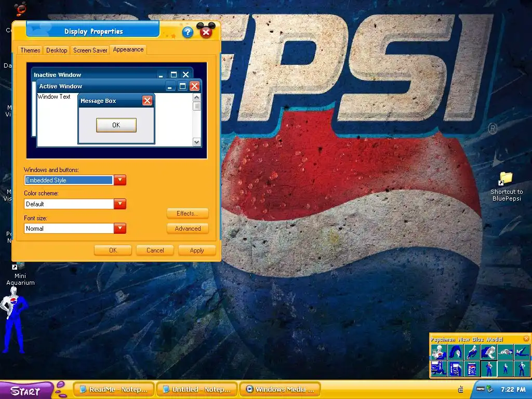Image resolution: width=532 pixels, height=399 pixels.
Task: Click the preview Active Window minimize icon
Action: pos(170,87)
